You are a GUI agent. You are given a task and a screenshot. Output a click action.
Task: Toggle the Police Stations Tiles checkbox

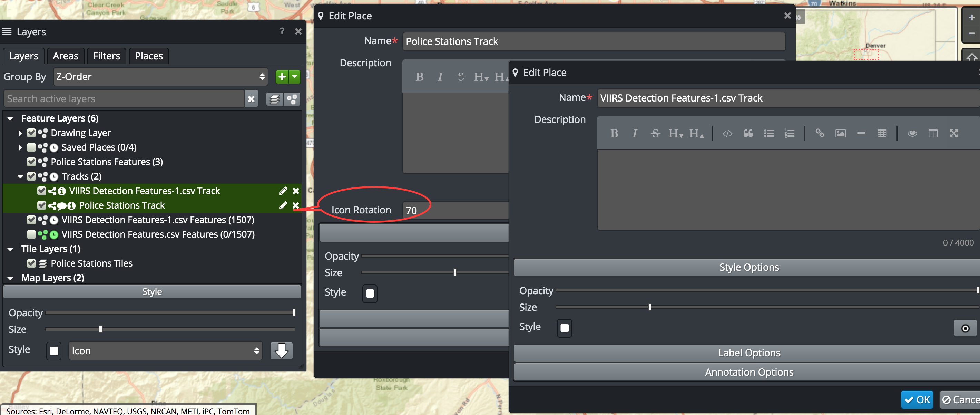[x=32, y=263]
